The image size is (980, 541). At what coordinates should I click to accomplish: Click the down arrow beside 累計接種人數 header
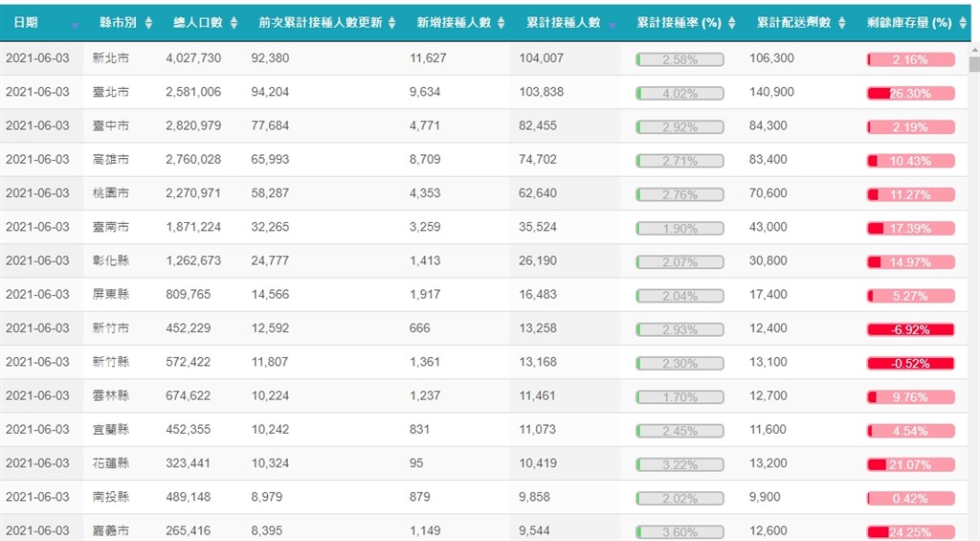pos(612,25)
